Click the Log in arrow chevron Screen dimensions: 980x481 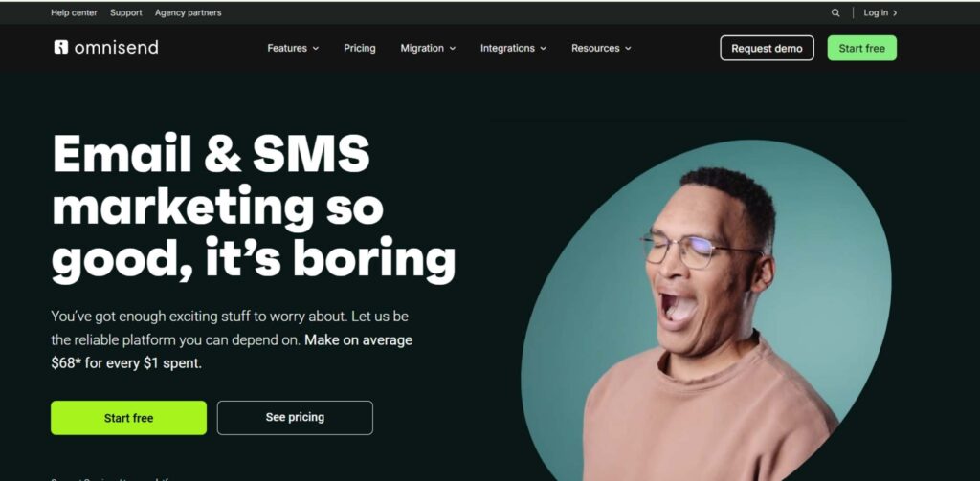895,13
